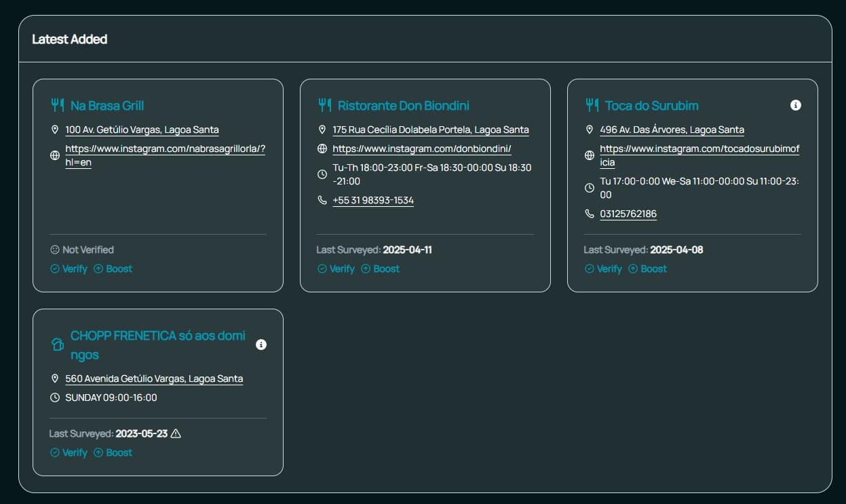Boost the CHOPP FRENETICA listing
Image resolution: width=846 pixels, height=504 pixels.
[113, 452]
